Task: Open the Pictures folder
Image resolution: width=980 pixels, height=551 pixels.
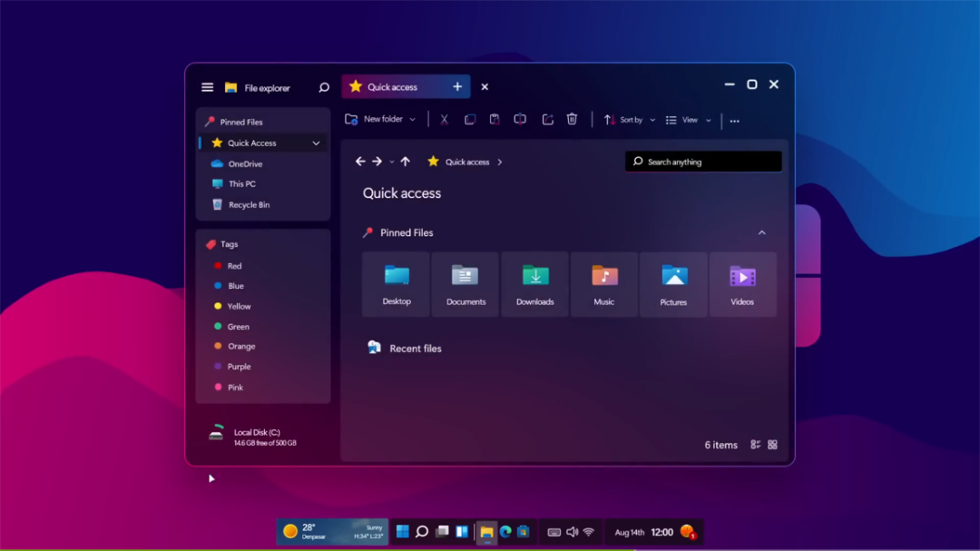Action: [x=673, y=284]
